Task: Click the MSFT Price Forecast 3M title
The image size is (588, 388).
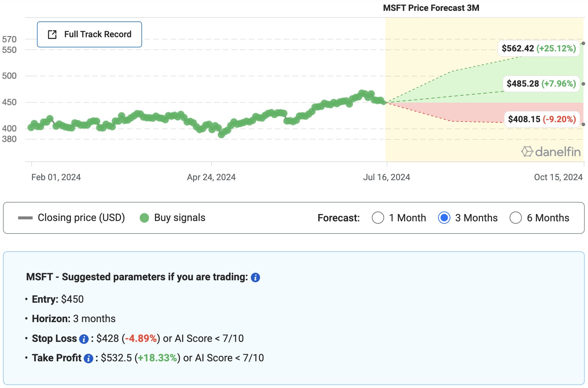Action: click(x=431, y=8)
